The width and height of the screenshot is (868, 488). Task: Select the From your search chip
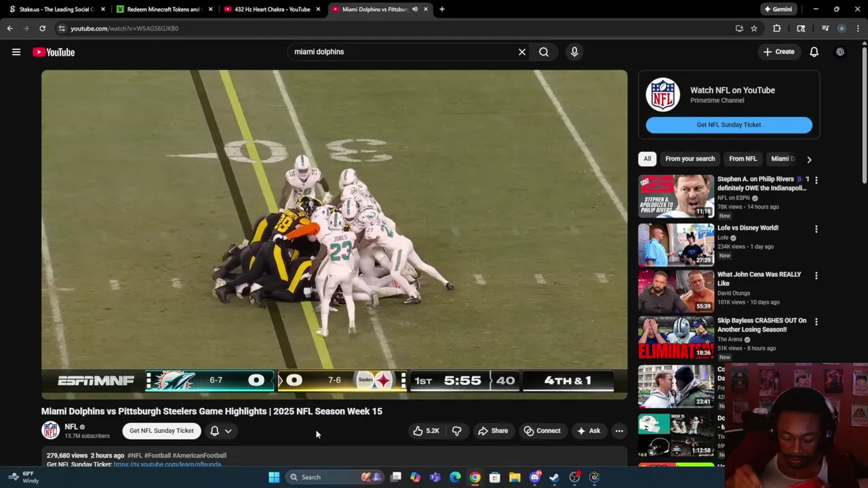[x=690, y=159]
